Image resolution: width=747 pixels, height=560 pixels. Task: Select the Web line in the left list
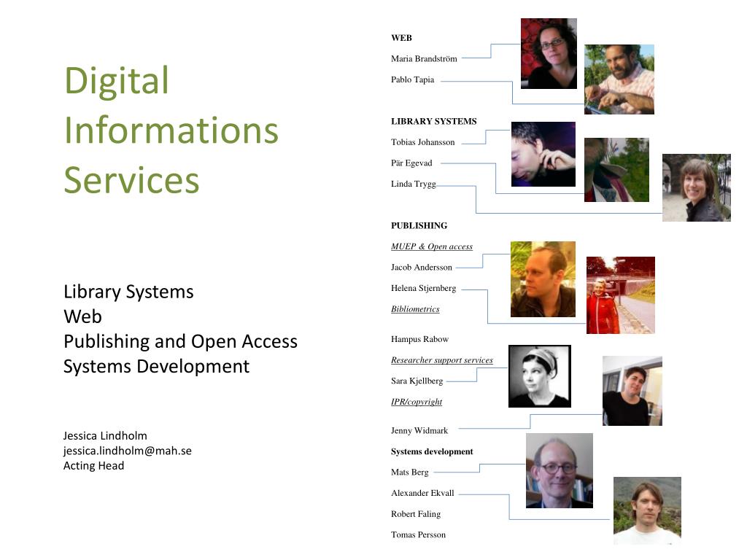(x=82, y=316)
